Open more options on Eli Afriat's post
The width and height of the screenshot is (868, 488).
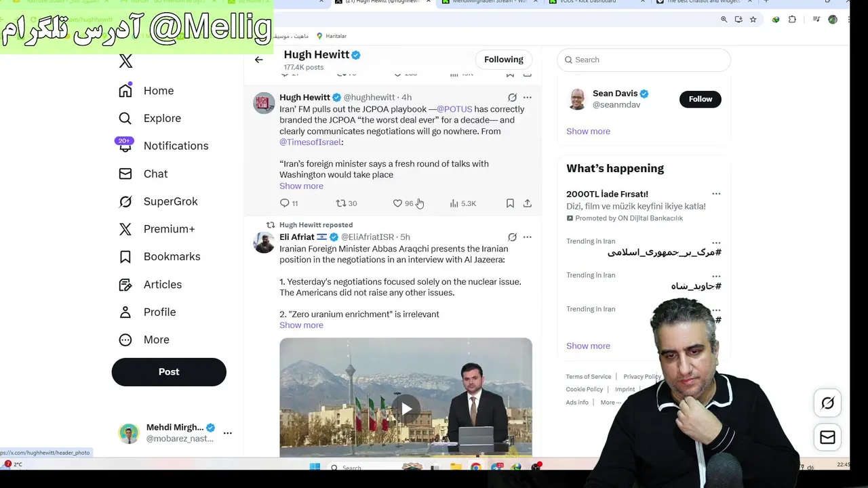point(528,237)
